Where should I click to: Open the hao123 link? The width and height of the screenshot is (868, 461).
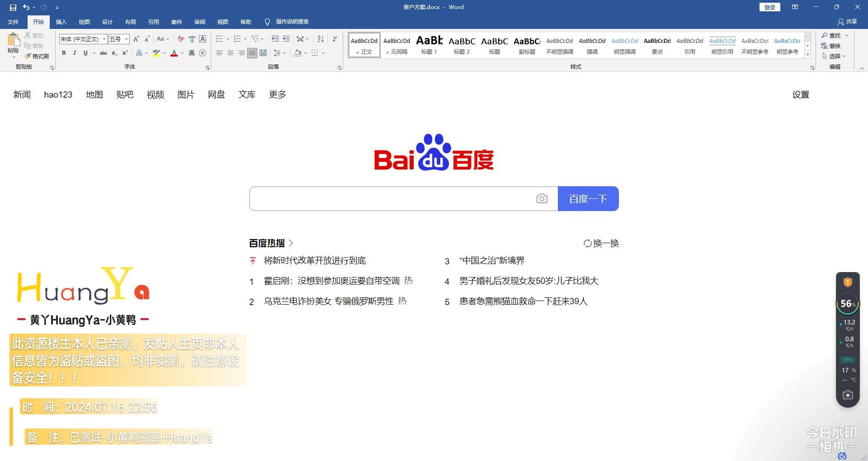(x=58, y=94)
